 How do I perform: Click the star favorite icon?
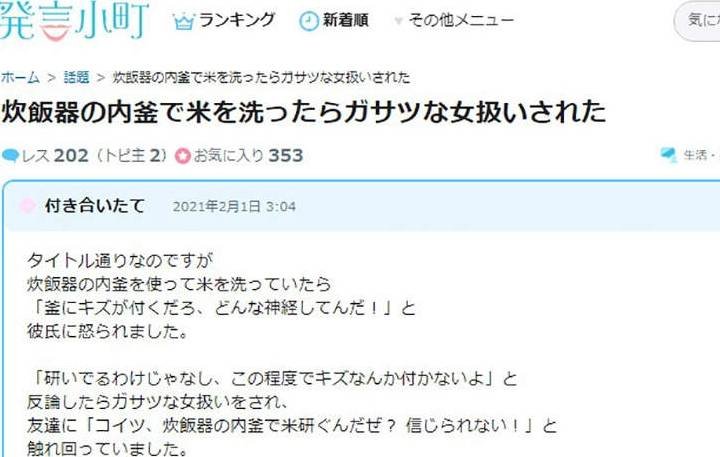tap(183, 156)
